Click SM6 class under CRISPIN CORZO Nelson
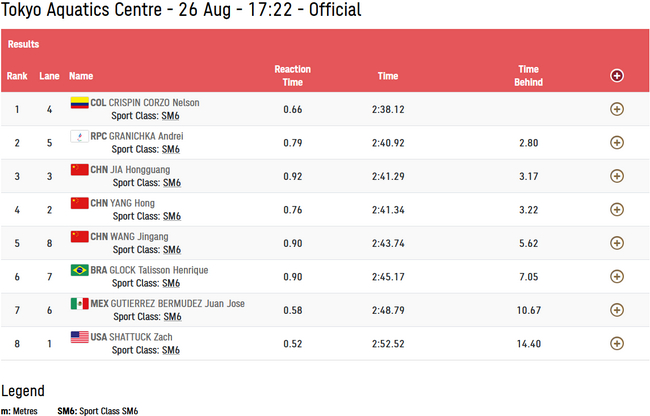The image size is (650, 416). [x=170, y=116]
